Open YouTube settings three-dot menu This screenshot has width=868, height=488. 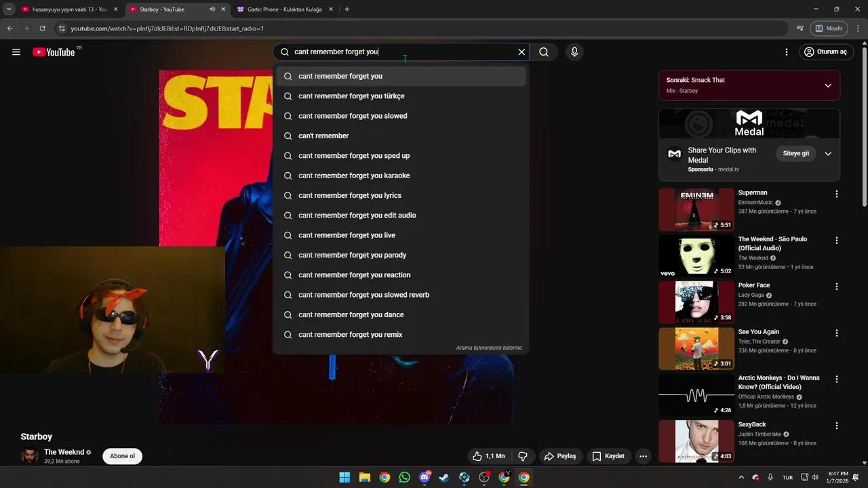[x=787, y=52]
